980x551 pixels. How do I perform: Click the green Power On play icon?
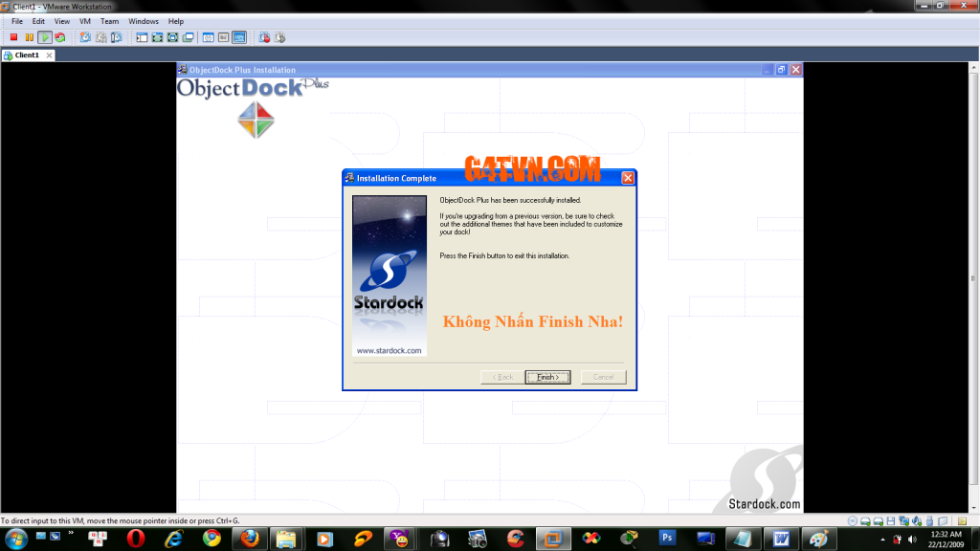coord(44,37)
